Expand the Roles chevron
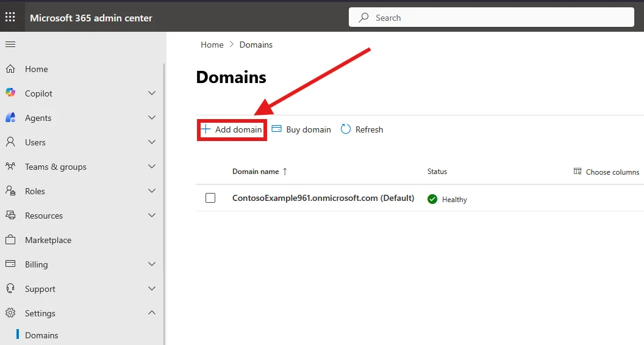The height and width of the screenshot is (345, 644). 152,191
